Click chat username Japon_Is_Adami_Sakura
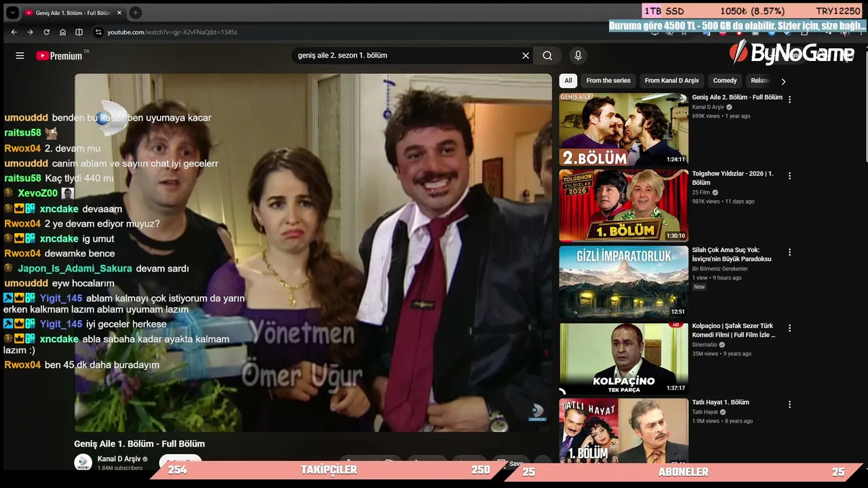This screenshot has width=868, height=488. tap(75, 268)
